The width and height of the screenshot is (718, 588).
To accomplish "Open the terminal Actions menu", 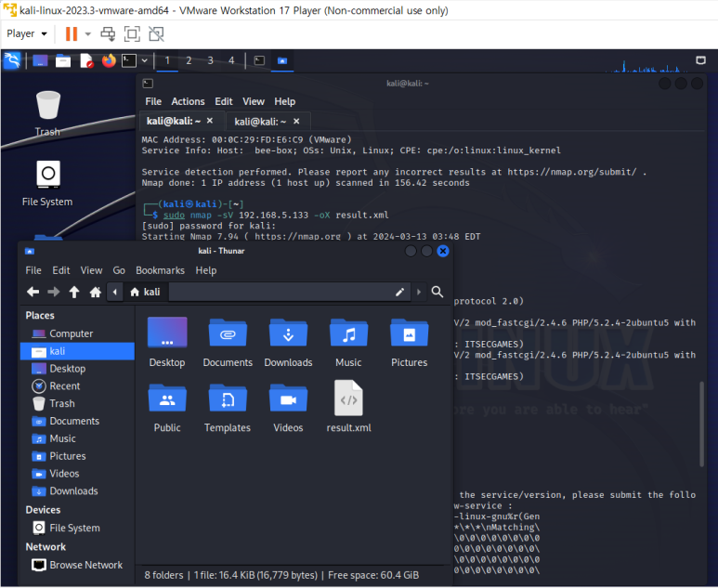I will 188,101.
